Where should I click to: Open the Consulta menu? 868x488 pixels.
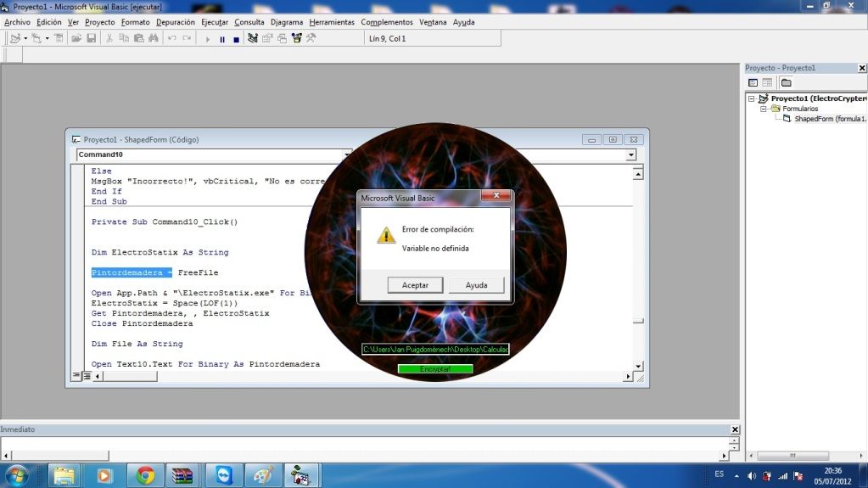pyautogui.click(x=249, y=22)
